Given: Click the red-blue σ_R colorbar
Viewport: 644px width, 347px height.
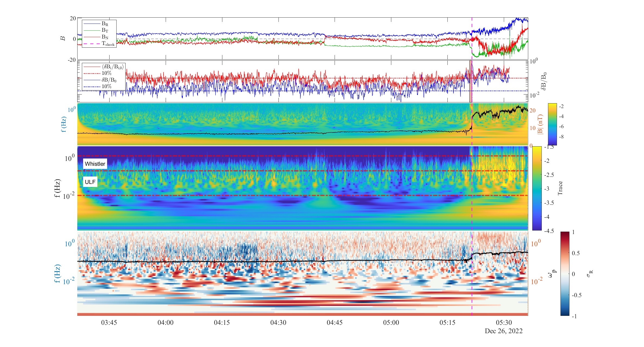Looking at the screenshot, I should click(565, 274).
